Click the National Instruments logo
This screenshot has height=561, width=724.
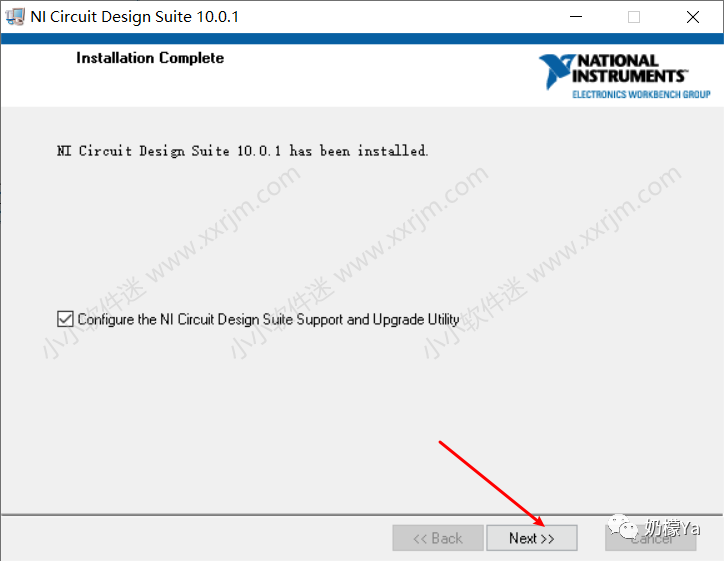(x=624, y=76)
